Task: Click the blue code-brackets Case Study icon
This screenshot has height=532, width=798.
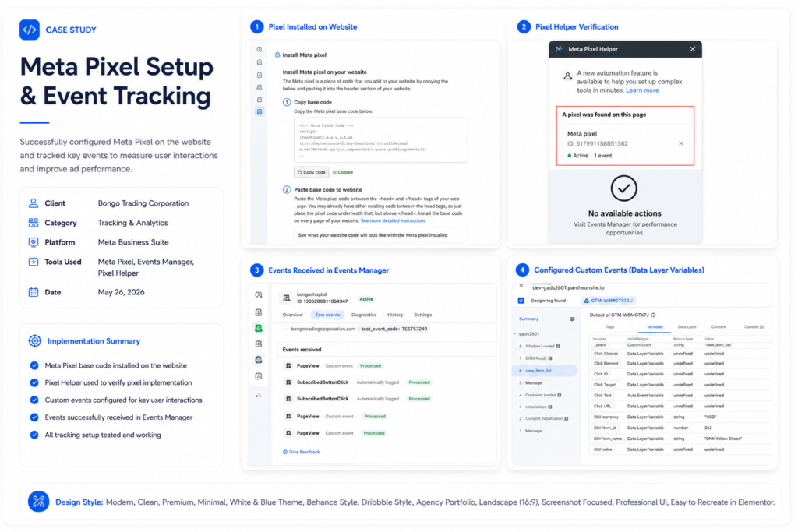Action: pos(30,30)
